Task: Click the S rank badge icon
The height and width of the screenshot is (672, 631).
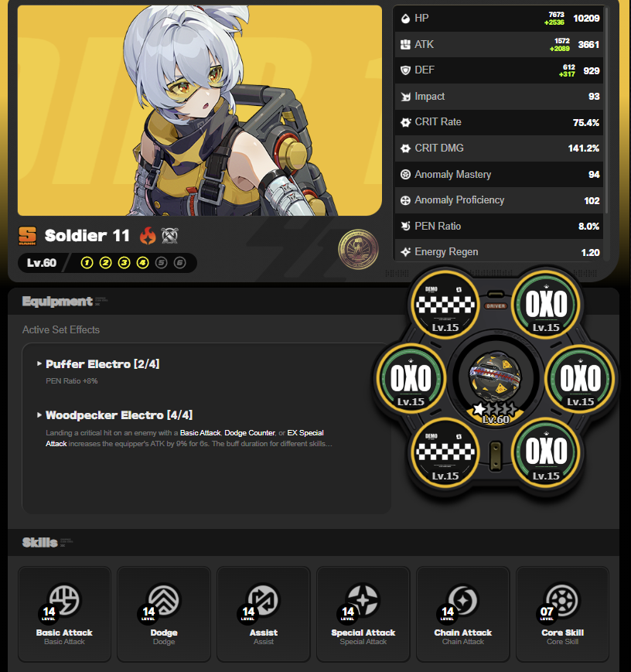Action: [27, 236]
